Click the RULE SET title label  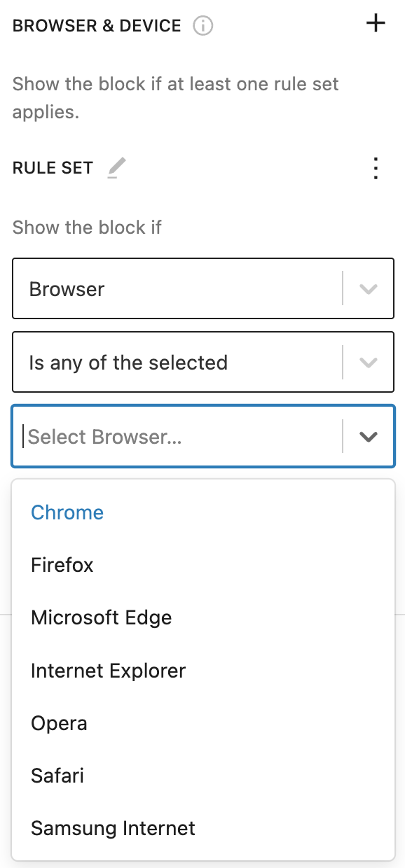pyautogui.click(x=53, y=168)
